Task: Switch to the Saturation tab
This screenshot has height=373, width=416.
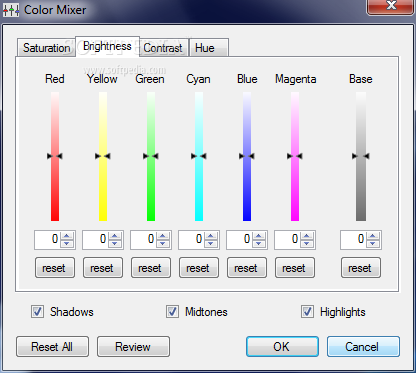Action: tap(46, 48)
